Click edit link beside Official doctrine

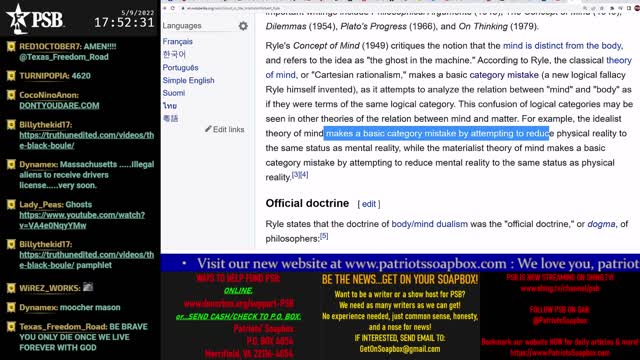pos(369,204)
